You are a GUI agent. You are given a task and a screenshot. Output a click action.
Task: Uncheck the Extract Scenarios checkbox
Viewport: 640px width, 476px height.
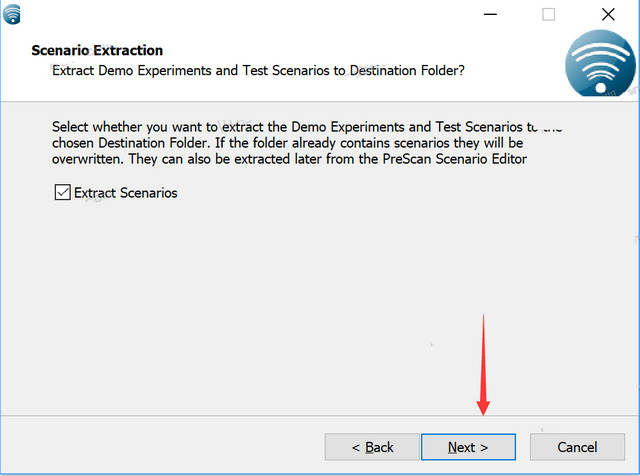(x=63, y=192)
